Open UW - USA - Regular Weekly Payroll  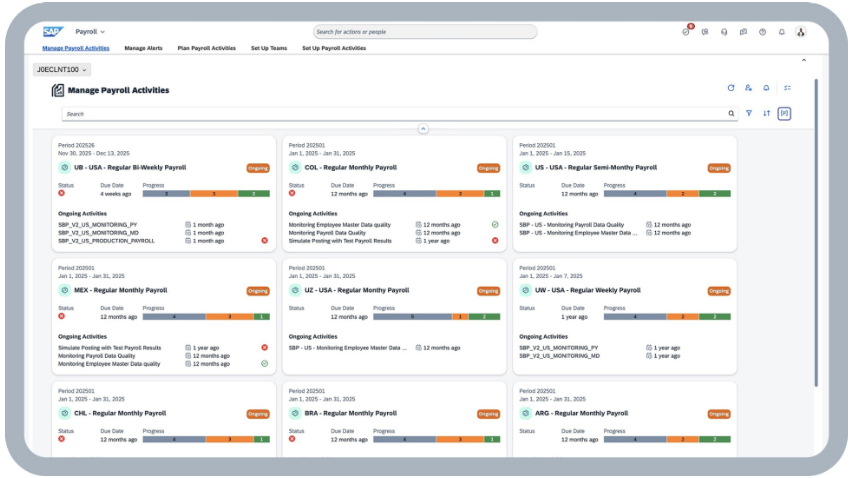click(x=588, y=290)
